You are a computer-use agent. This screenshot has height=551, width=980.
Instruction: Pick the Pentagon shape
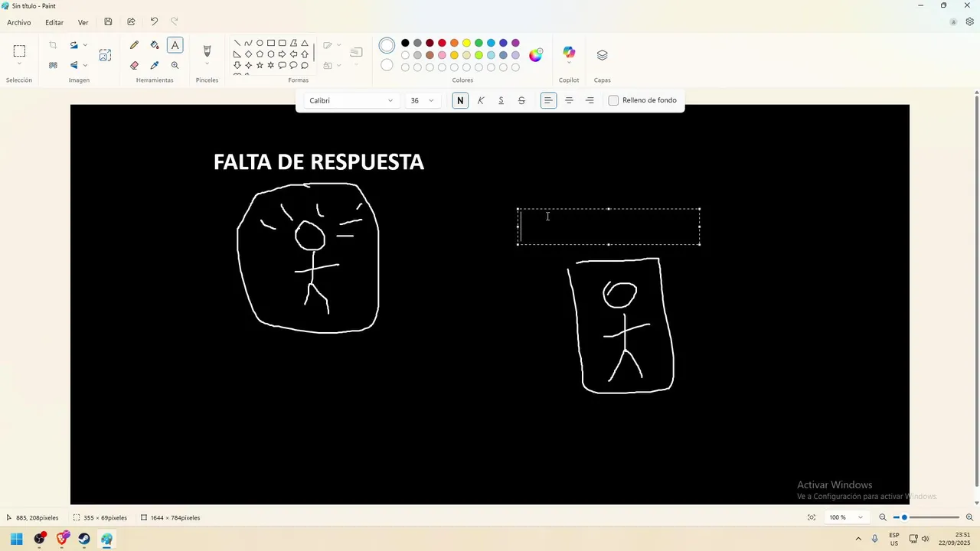pyautogui.click(x=260, y=54)
